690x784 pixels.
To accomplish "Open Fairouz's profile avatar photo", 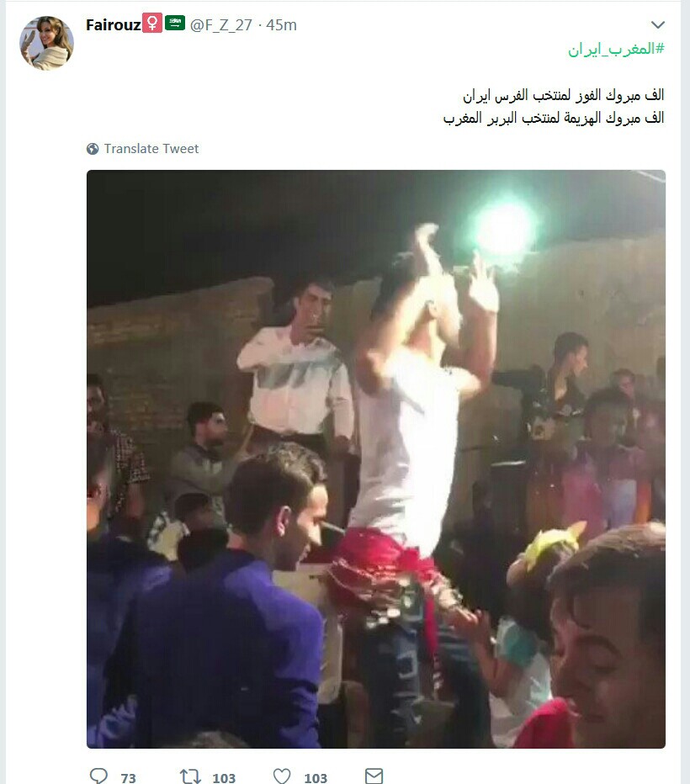I will tap(46, 43).
